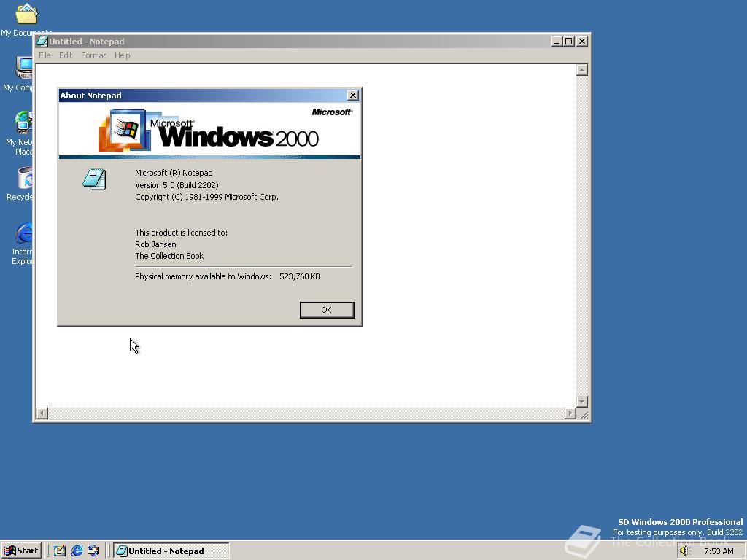
Task: Click the Notepad title bar system icon
Action: point(42,42)
